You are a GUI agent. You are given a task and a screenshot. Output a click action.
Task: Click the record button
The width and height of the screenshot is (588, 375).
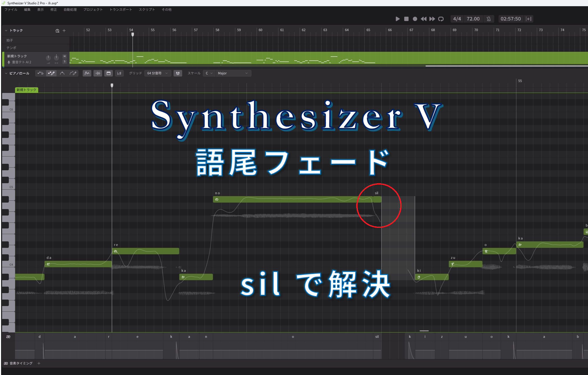[x=415, y=19]
